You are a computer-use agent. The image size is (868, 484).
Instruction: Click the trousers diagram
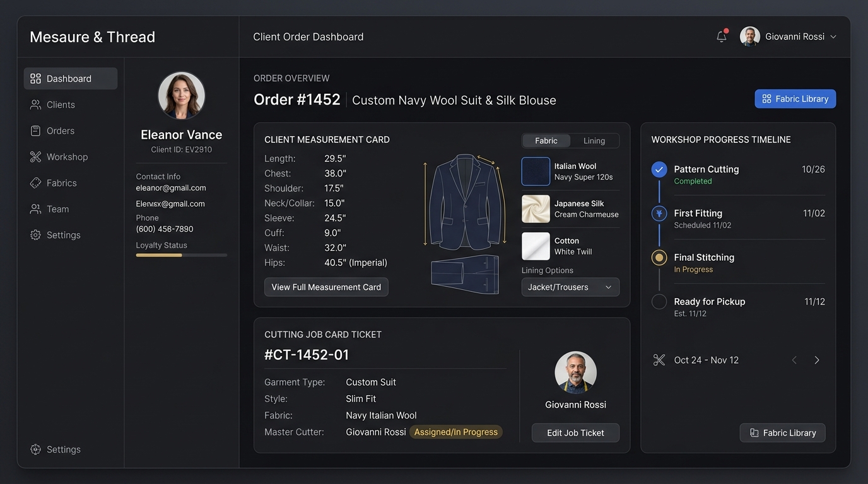click(465, 274)
